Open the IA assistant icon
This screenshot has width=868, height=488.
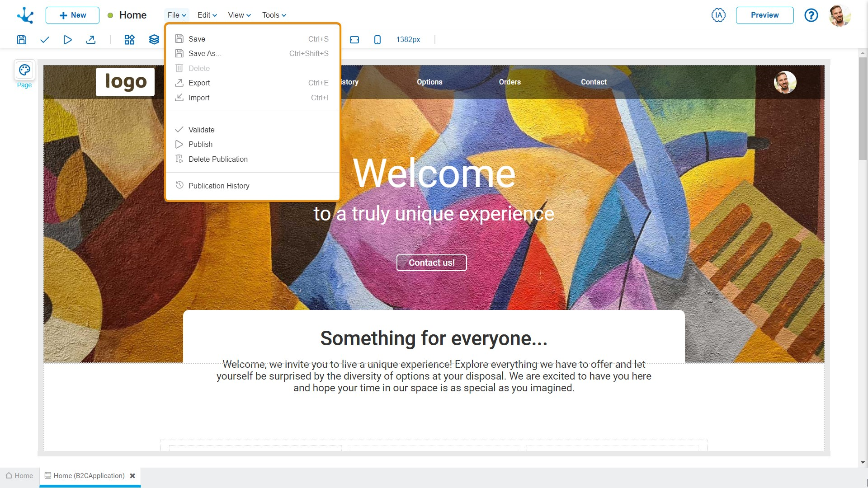click(x=718, y=15)
